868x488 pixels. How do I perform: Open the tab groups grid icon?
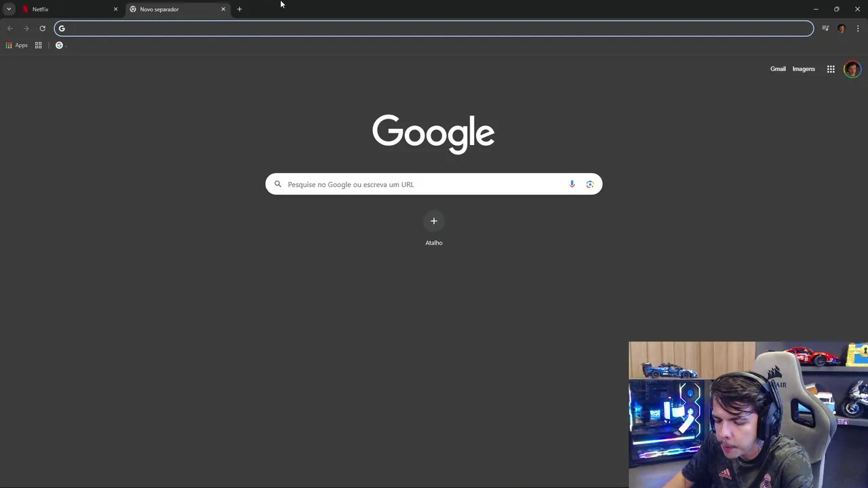(x=39, y=45)
